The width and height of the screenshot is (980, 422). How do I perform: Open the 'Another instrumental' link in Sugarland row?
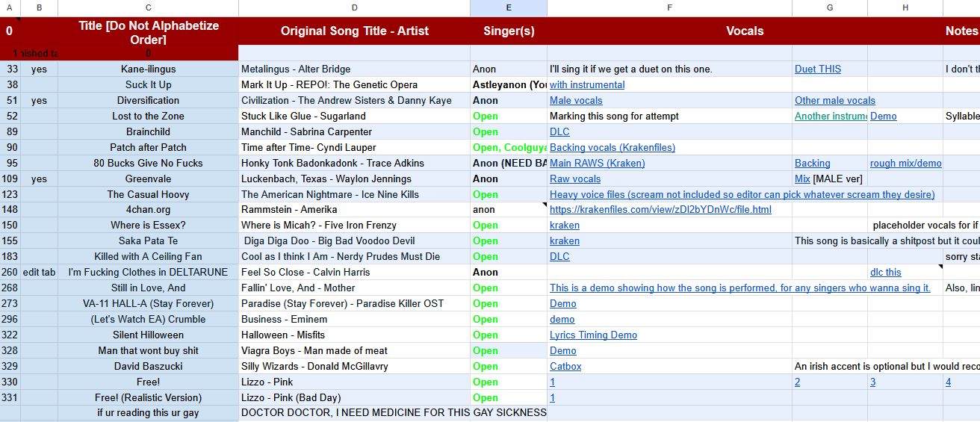coord(831,116)
